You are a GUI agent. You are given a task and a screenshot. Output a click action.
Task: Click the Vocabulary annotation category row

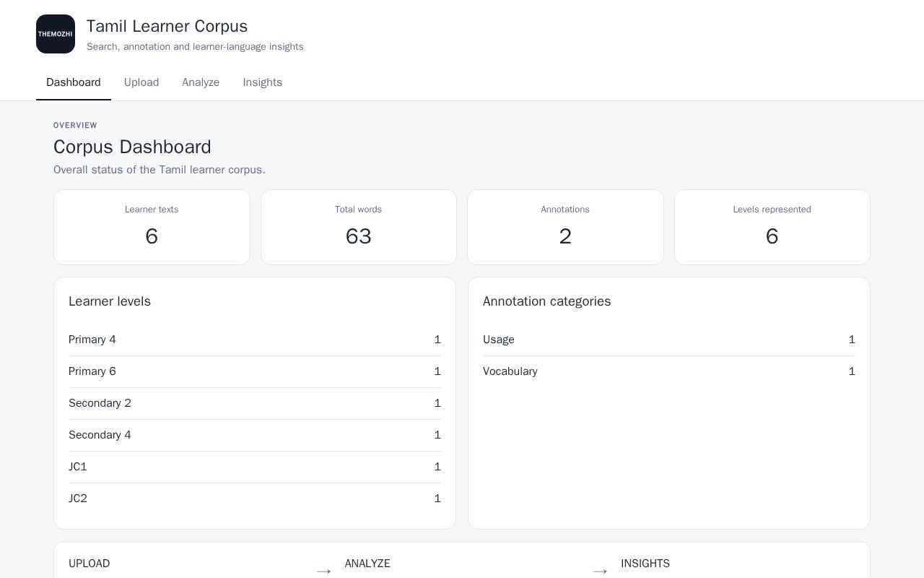click(x=669, y=371)
